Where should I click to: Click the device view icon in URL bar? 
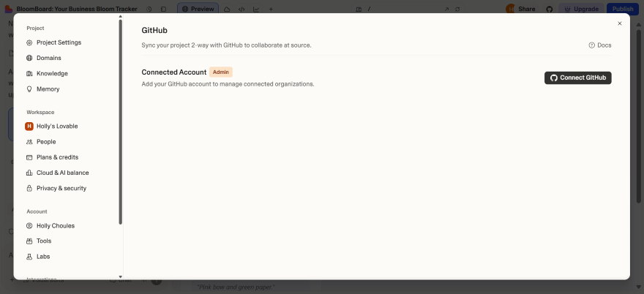click(359, 9)
